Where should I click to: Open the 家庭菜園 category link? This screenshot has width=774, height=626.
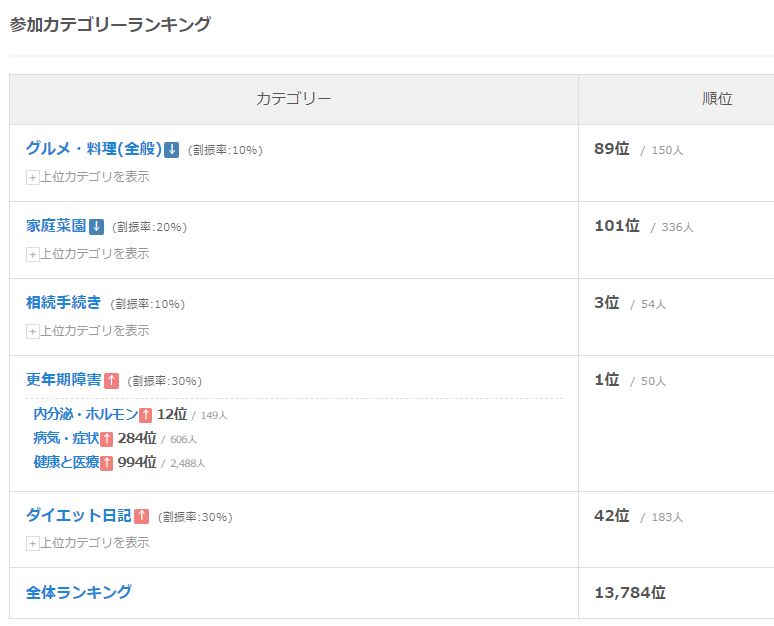pyautogui.click(x=56, y=226)
